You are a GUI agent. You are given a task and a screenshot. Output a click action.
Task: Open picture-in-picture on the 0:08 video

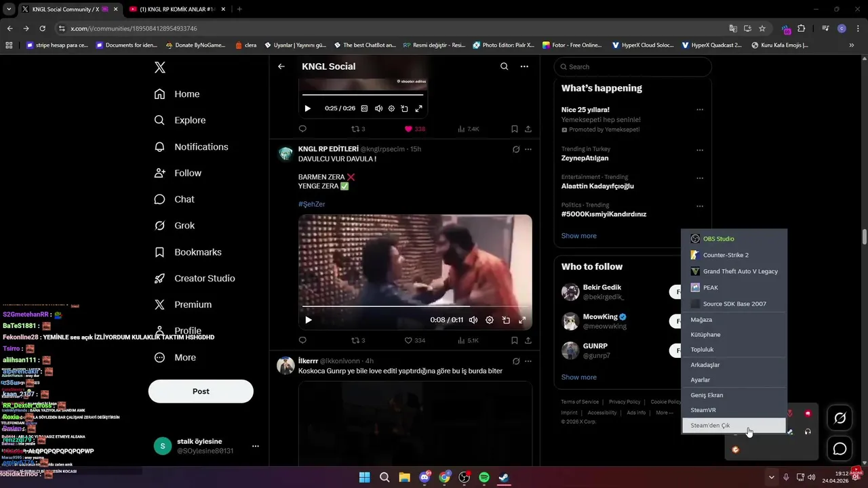coord(506,320)
